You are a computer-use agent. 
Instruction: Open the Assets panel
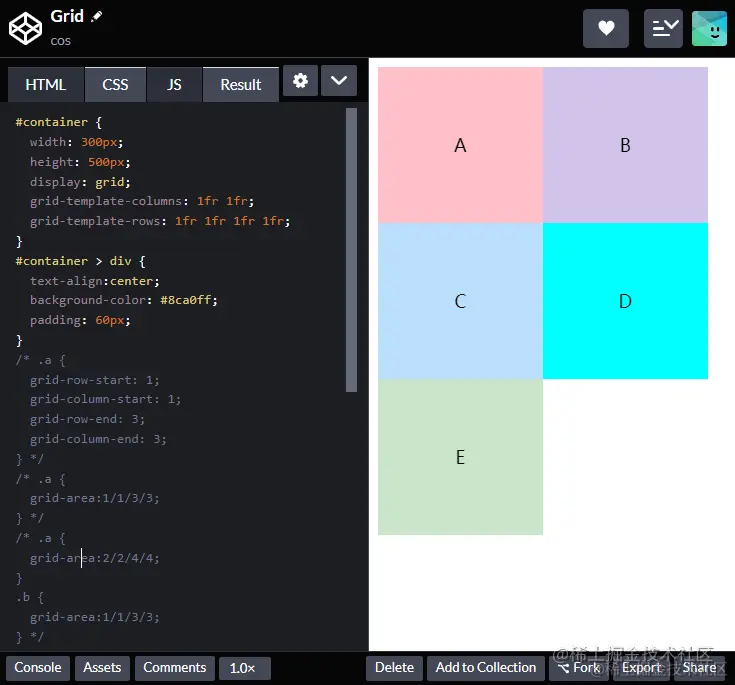[x=102, y=668]
